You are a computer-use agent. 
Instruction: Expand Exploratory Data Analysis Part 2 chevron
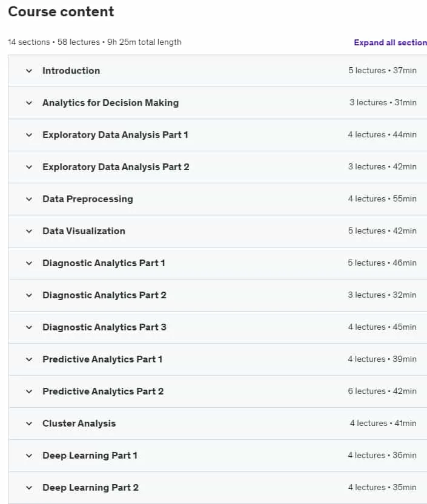[29, 167]
